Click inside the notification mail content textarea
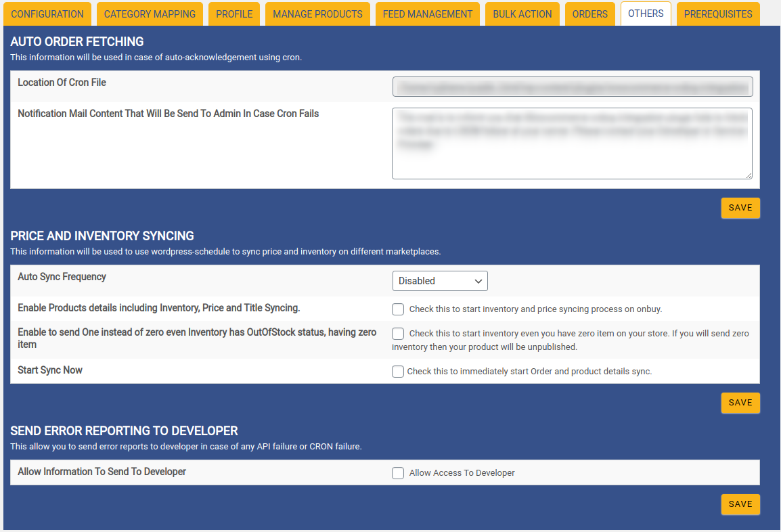 pos(572,143)
